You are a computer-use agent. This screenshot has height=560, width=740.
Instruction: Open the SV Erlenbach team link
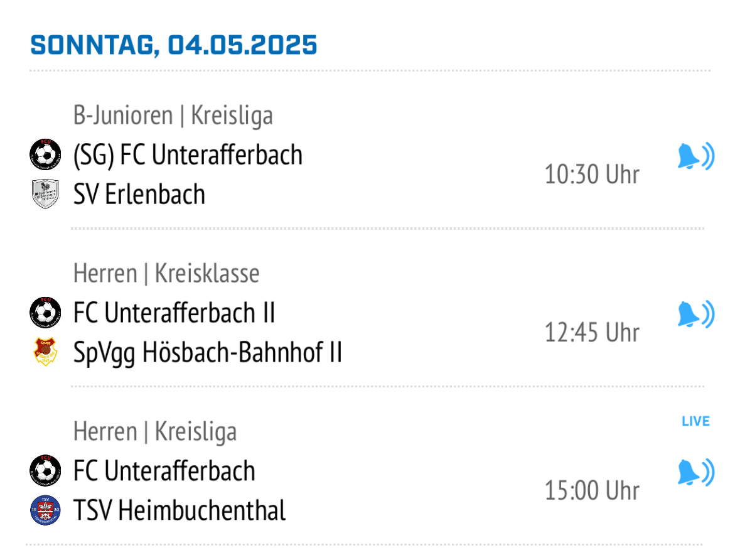[x=139, y=194]
